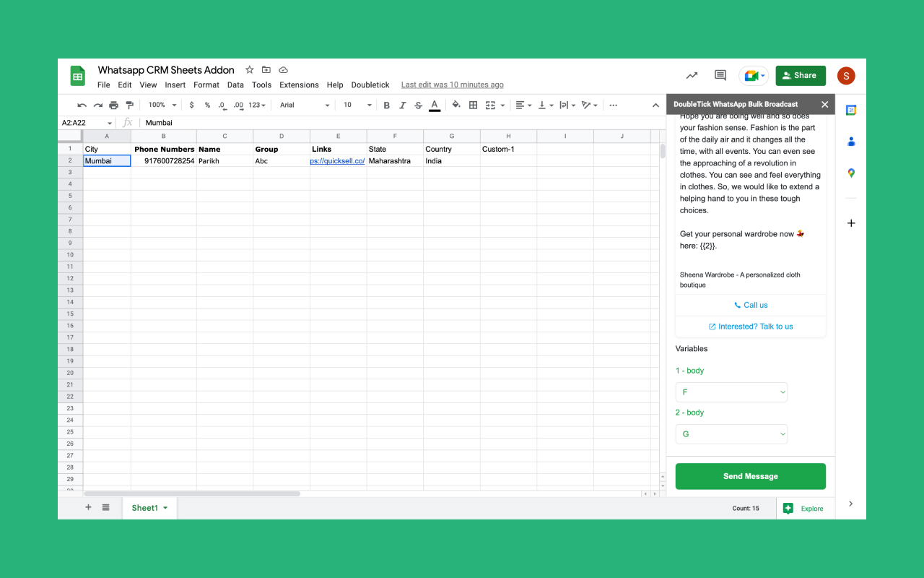
Task: Click the Redo arrow in the toolbar
Action: [x=97, y=105]
